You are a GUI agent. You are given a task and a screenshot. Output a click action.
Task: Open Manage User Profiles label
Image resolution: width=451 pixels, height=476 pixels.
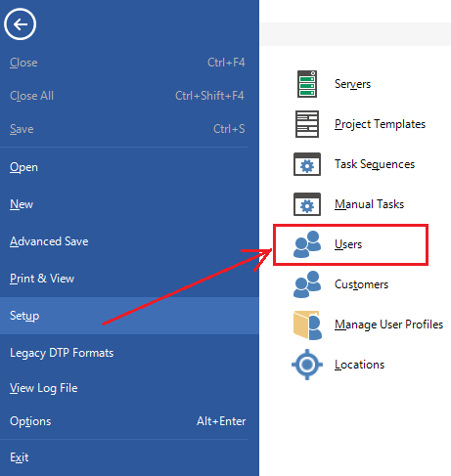(x=389, y=325)
